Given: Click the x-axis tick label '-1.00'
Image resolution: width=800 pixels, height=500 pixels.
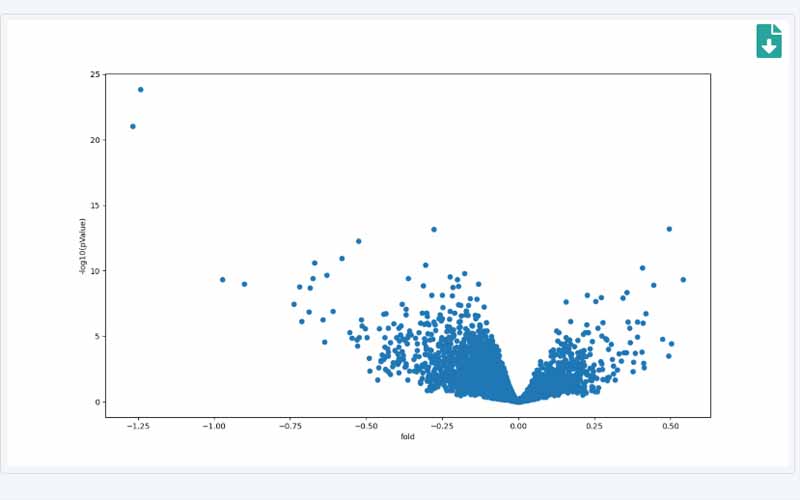Looking at the screenshot, I should [213, 426].
